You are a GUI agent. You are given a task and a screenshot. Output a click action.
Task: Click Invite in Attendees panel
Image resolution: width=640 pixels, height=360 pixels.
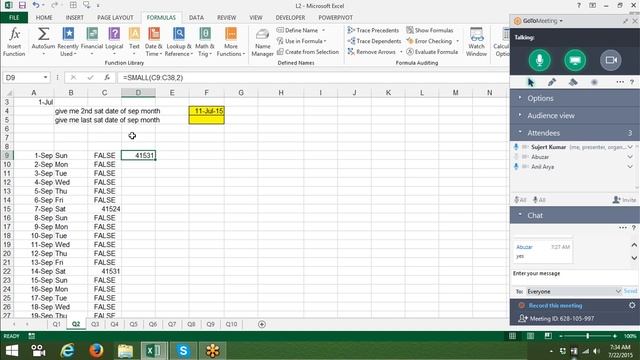point(624,200)
